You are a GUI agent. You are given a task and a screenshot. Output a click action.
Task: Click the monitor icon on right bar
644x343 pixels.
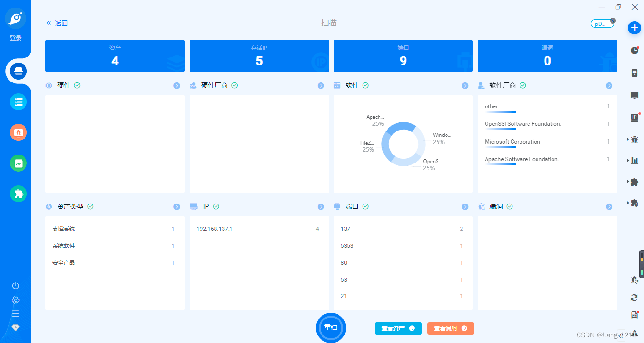635,96
